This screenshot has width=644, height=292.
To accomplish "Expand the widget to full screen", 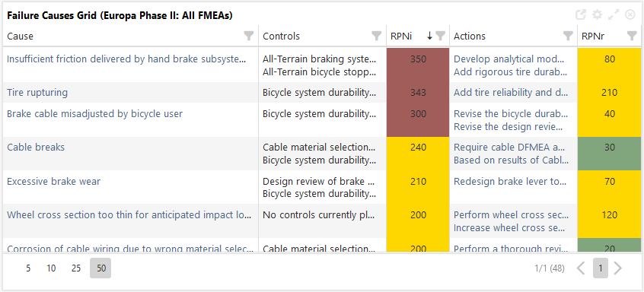I will (x=614, y=15).
